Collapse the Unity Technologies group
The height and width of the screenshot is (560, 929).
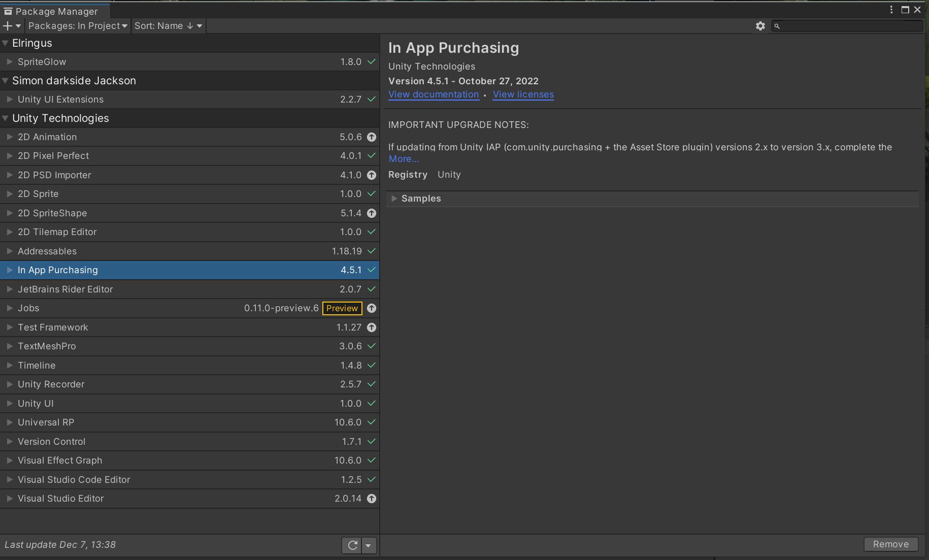tap(5, 118)
